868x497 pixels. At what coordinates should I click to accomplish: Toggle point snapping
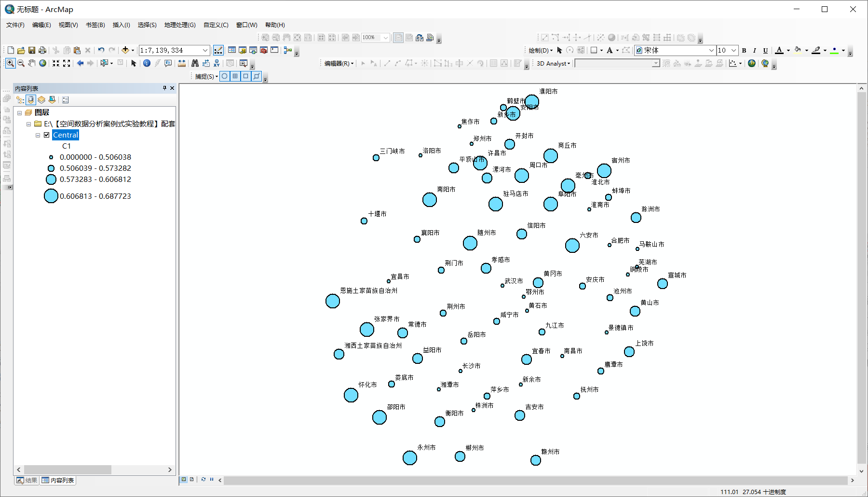[225, 76]
